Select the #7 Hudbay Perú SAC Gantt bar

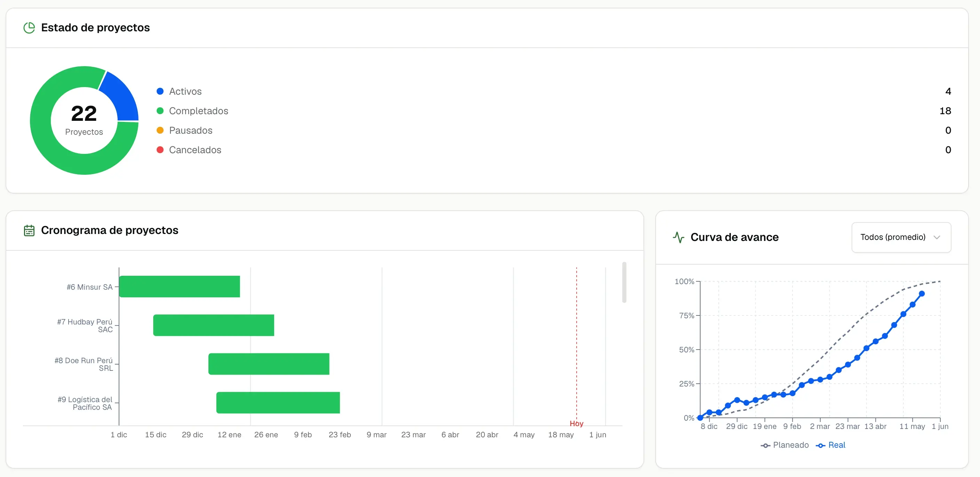coord(213,325)
